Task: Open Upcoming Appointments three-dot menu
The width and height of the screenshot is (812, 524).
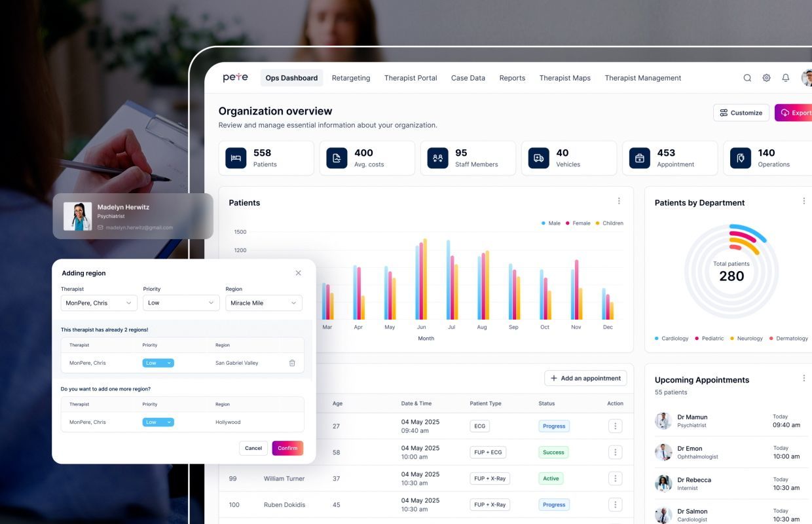Action: coord(804,378)
